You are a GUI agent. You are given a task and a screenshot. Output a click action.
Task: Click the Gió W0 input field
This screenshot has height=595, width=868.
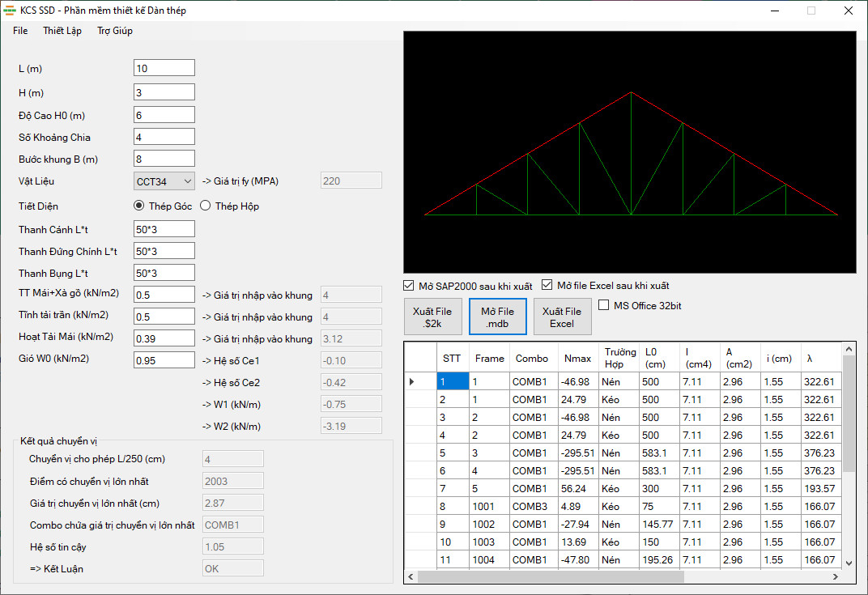[x=164, y=360]
